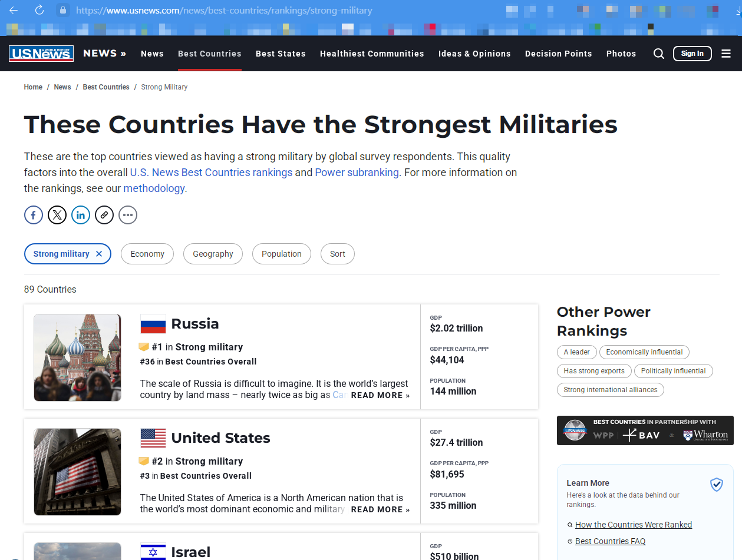Copy the article link icon
The width and height of the screenshot is (742, 560).
[104, 215]
